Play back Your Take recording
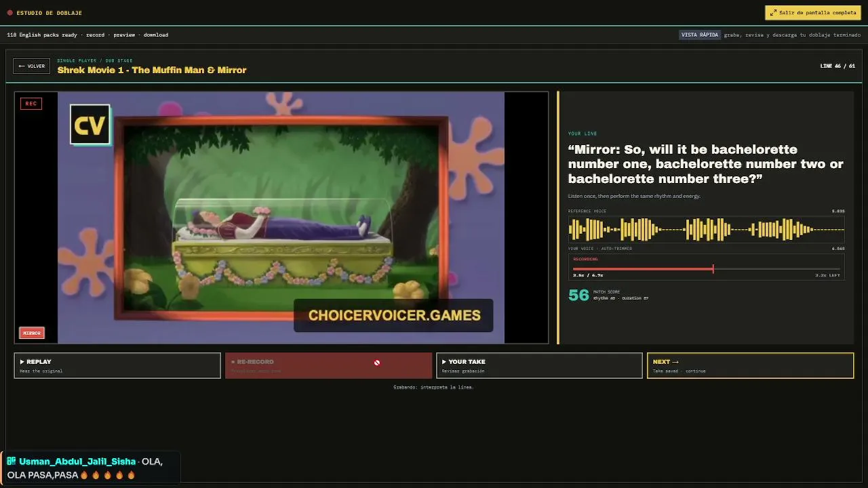The height and width of the screenshot is (488, 868). pyautogui.click(x=539, y=365)
